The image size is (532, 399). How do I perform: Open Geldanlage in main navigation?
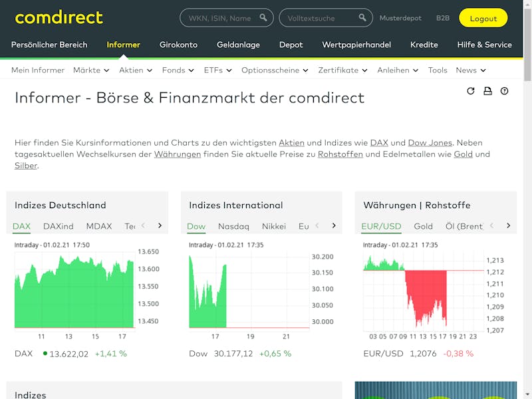coord(238,45)
